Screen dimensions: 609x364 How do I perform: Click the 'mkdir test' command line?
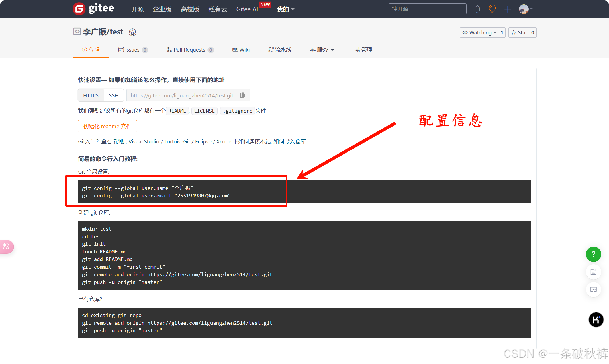click(97, 229)
